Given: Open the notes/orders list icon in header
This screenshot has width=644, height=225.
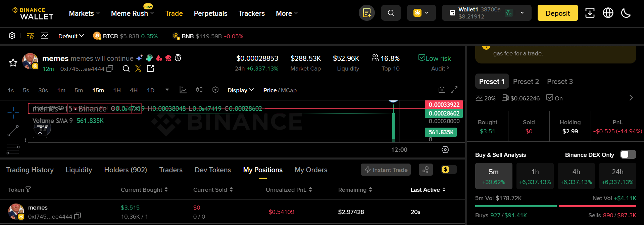Looking at the screenshot, I should (x=367, y=13).
